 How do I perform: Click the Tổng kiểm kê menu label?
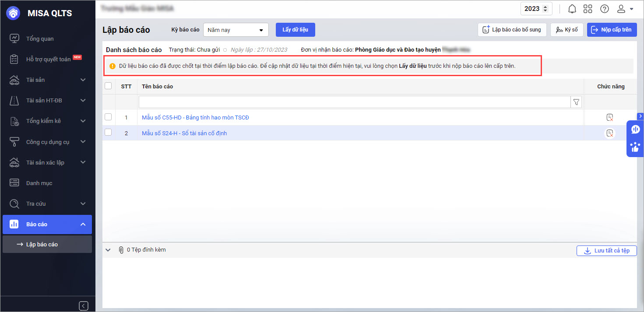43,121
